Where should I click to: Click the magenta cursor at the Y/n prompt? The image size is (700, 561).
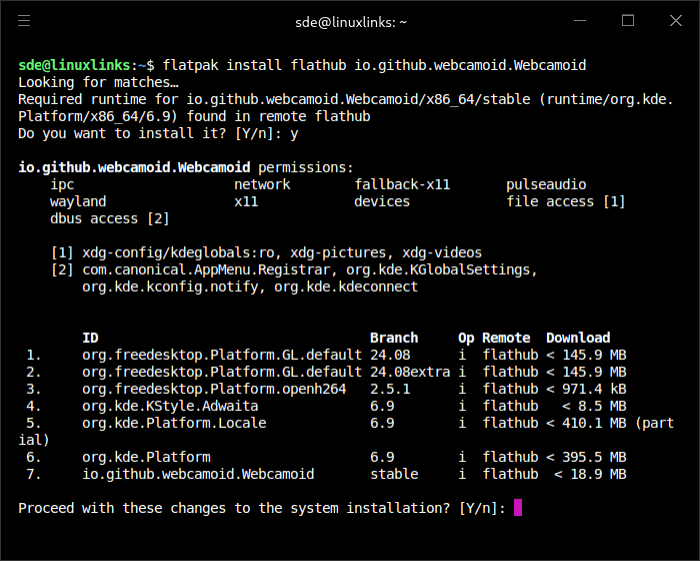[518, 507]
